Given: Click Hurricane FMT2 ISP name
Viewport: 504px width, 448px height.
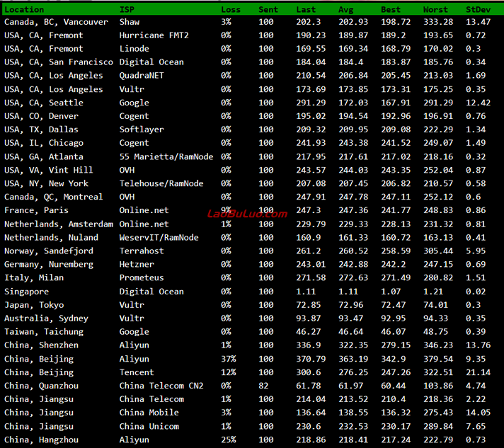Looking at the screenshot, I should coord(154,35).
